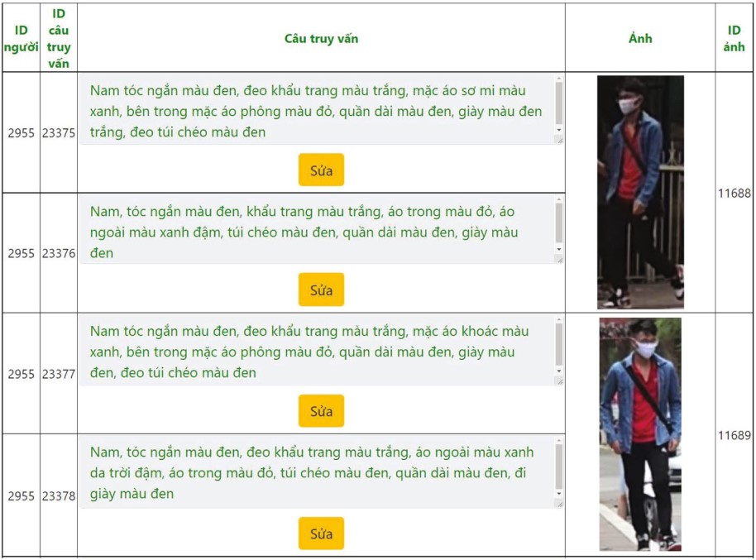The height and width of the screenshot is (560, 756).
Task: Select the query ID cell 23378
Action: [x=59, y=495]
